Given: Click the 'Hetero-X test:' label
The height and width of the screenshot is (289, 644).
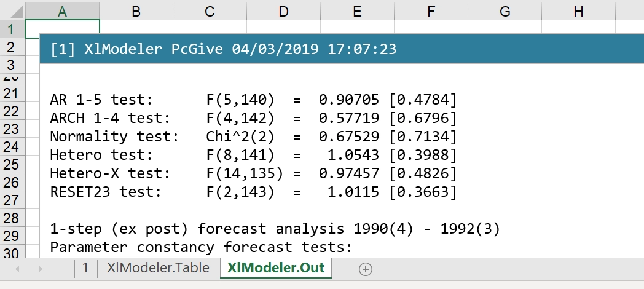Looking at the screenshot, I should coord(110,173).
